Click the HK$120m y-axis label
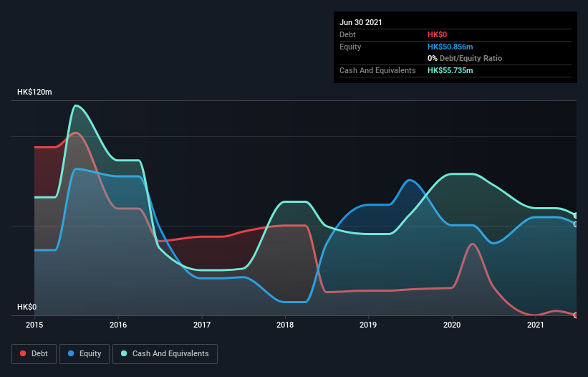 [34, 92]
